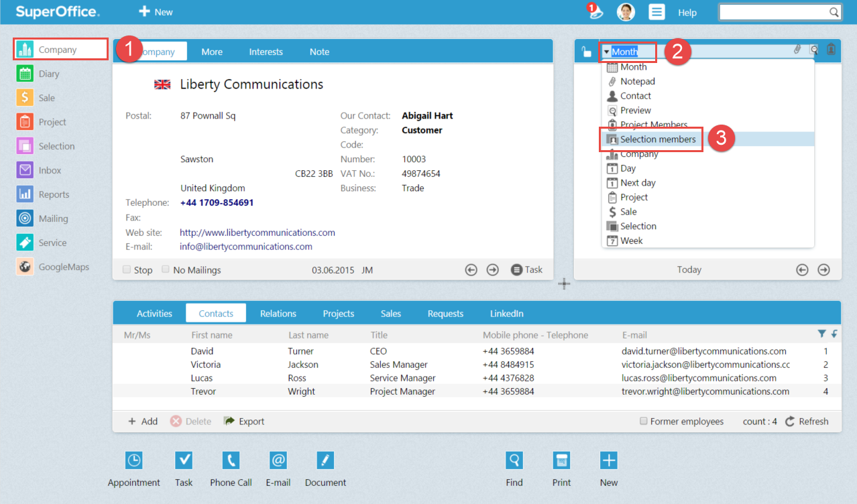Open the libertycommunications.com web site link

click(258, 233)
